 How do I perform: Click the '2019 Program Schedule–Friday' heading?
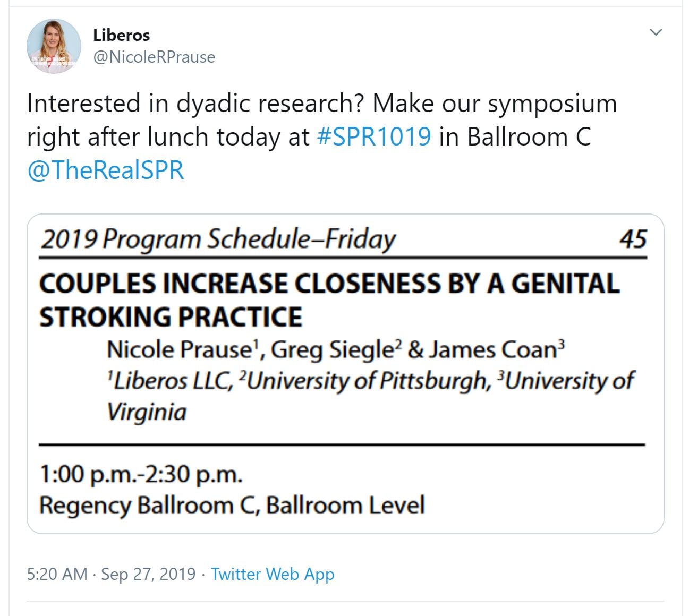pos(218,239)
